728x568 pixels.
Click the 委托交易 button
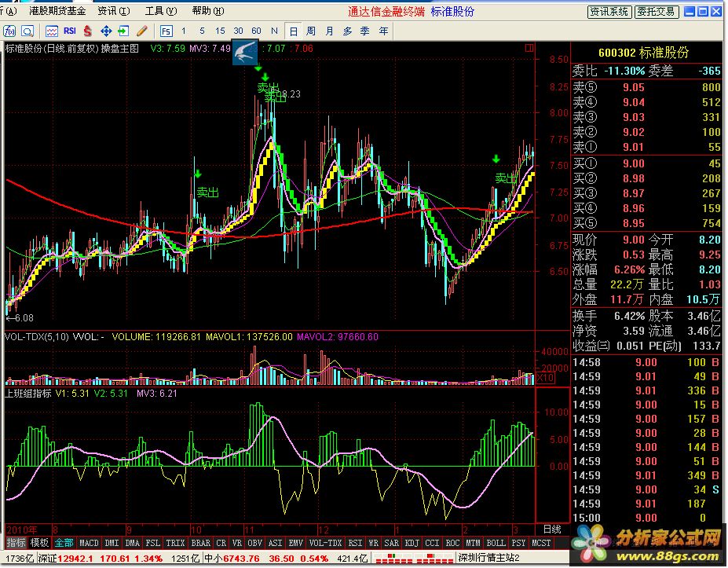click(x=656, y=12)
